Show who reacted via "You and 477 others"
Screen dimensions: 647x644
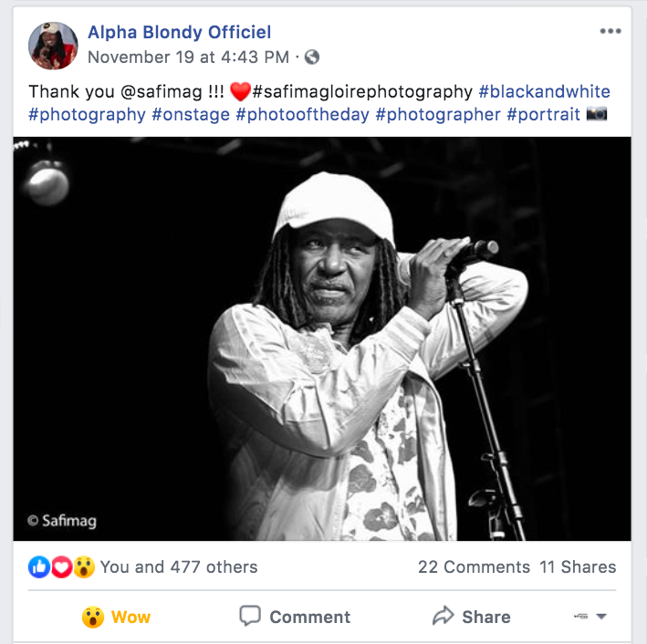pyautogui.click(x=179, y=566)
